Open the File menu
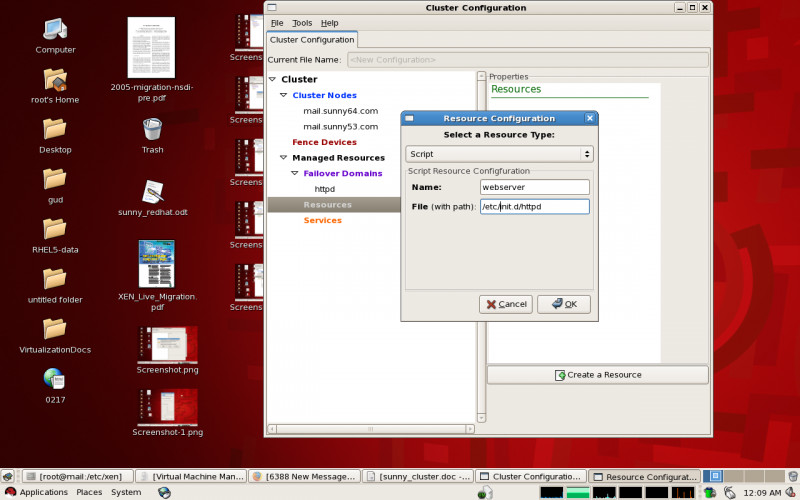The image size is (800, 500). [277, 23]
